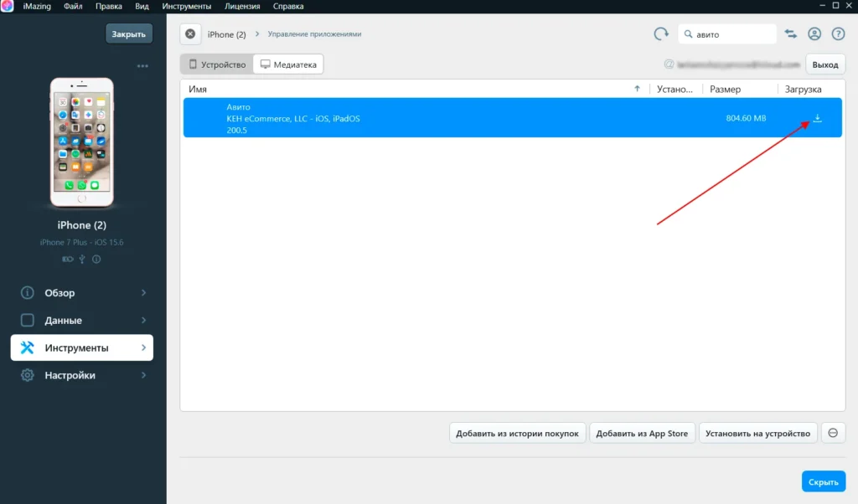Click the search magnifier icon
The image size is (858, 504).
[689, 33]
